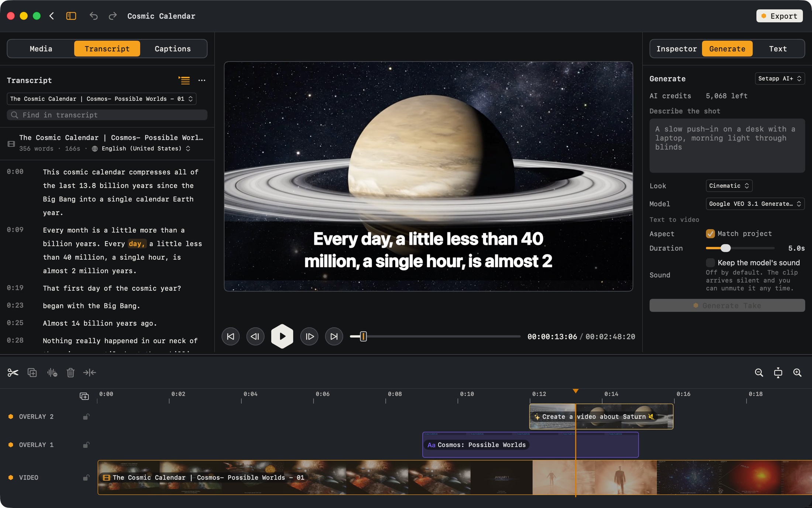
Task: Click the trim-to-playhead icon
Action: click(x=89, y=372)
